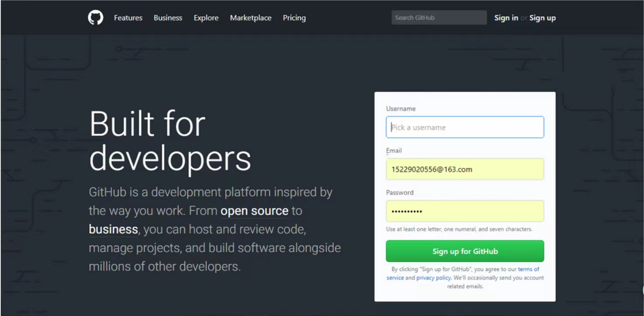Follow the business link in the description

click(x=113, y=229)
